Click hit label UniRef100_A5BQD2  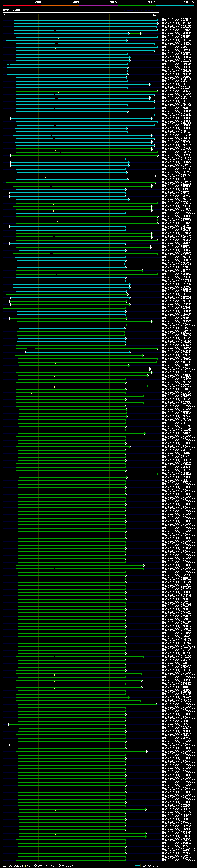[x=177, y=125]
